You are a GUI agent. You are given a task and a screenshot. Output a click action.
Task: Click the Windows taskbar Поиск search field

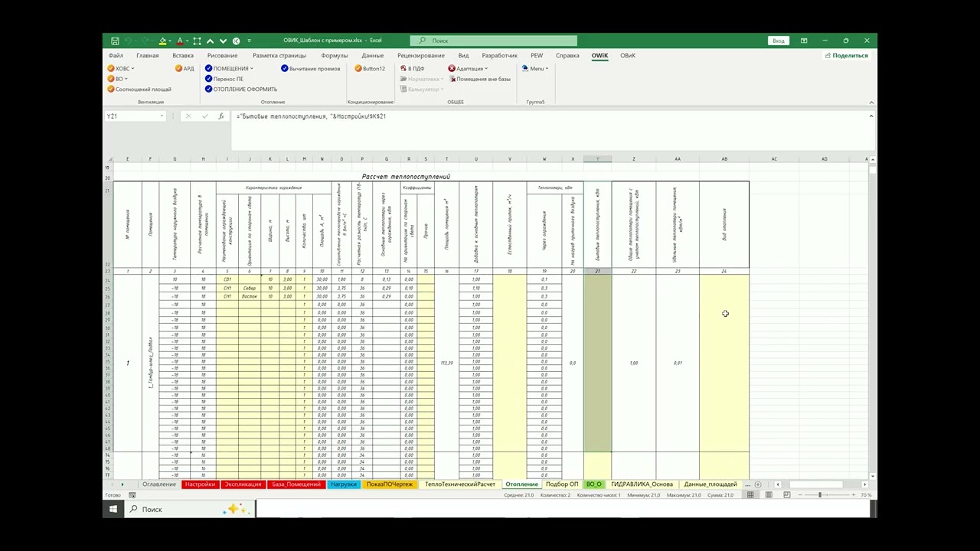click(191, 509)
